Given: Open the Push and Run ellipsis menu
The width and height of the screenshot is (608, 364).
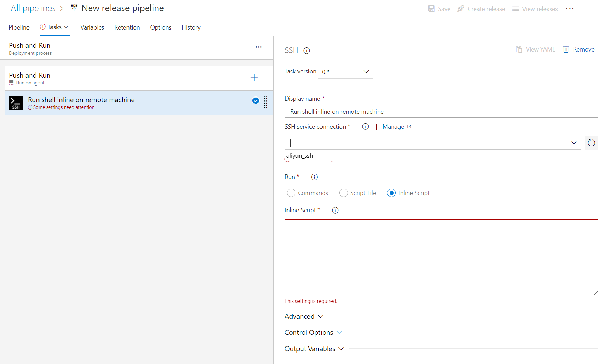Looking at the screenshot, I should pyautogui.click(x=259, y=47).
